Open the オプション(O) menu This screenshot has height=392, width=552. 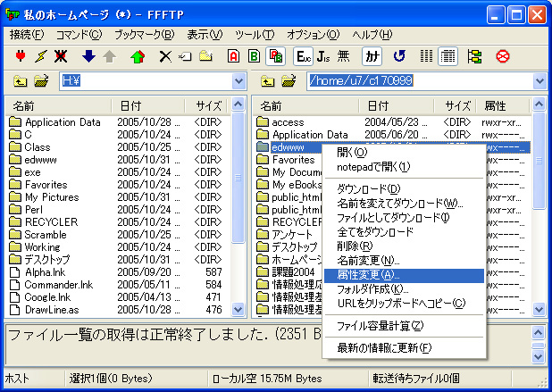pos(313,35)
